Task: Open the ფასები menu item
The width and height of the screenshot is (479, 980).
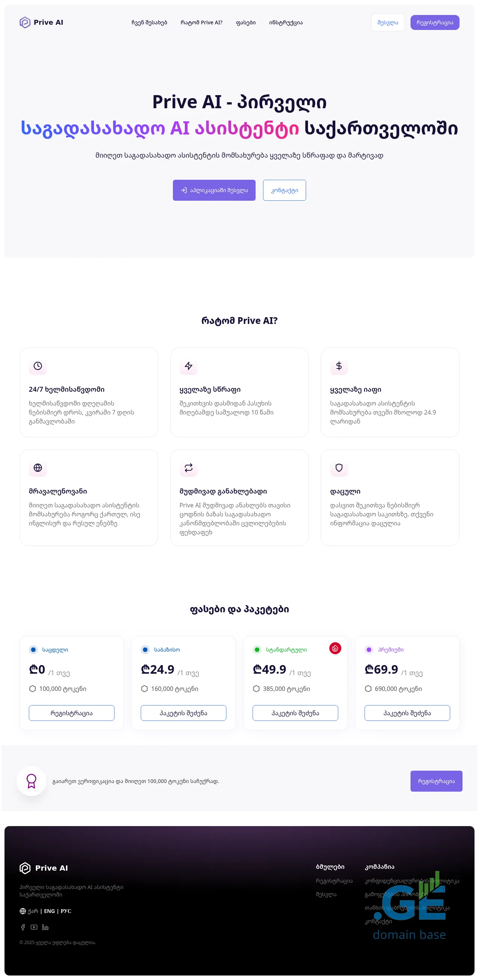Action: coord(245,23)
